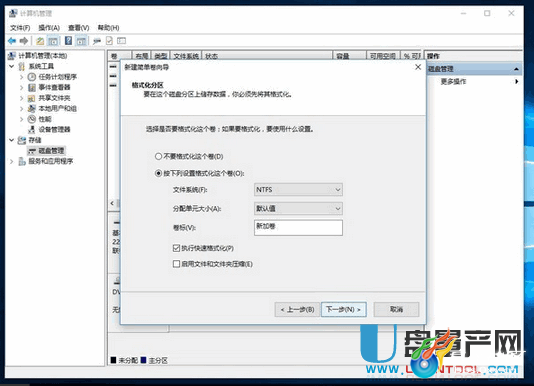Click 更多操作 in the actions pane
Image resolution: width=534 pixels, height=386 pixels.
[x=453, y=81]
